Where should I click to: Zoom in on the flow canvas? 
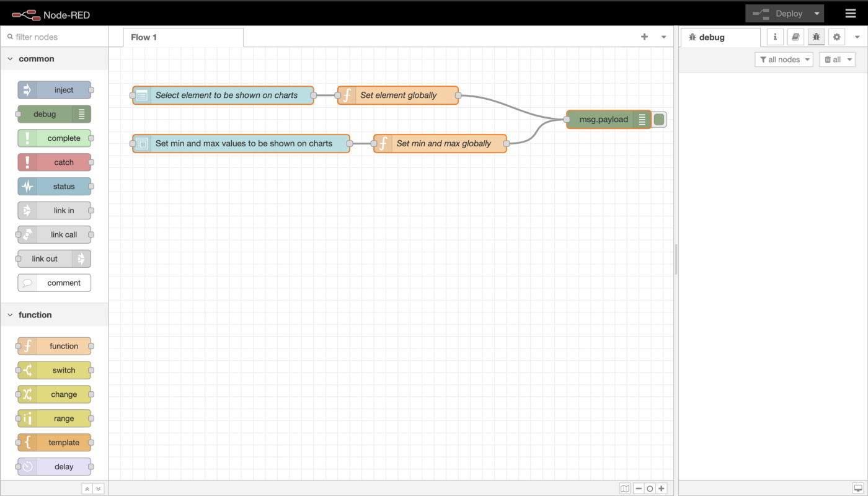pyautogui.click(x=662, y=489)
